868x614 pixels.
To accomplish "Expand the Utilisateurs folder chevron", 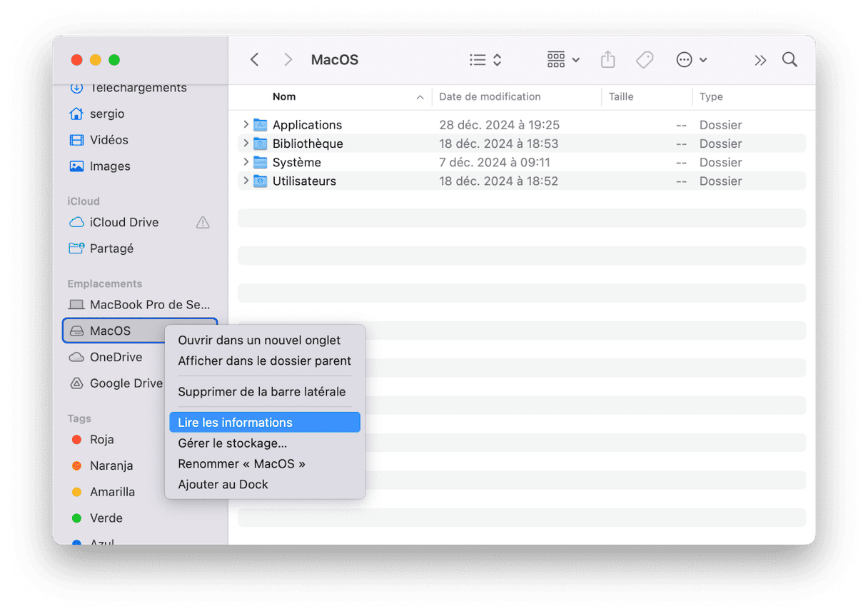I will point(246,181).
